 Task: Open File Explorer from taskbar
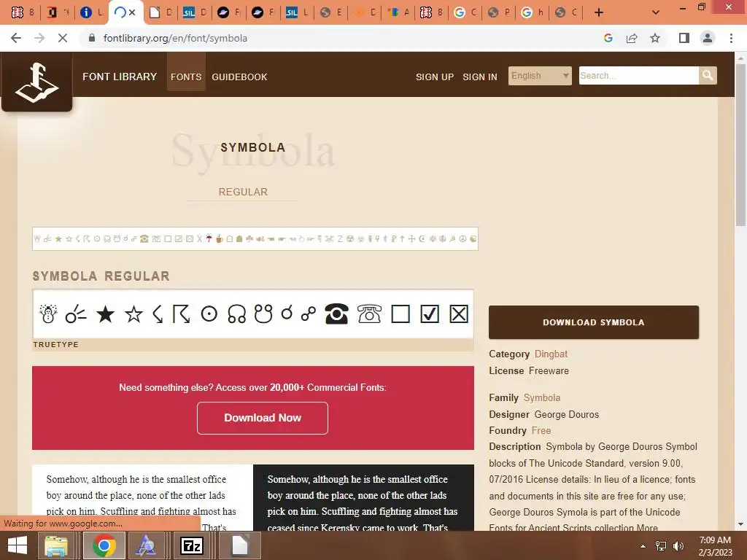[x=56, y=545]
